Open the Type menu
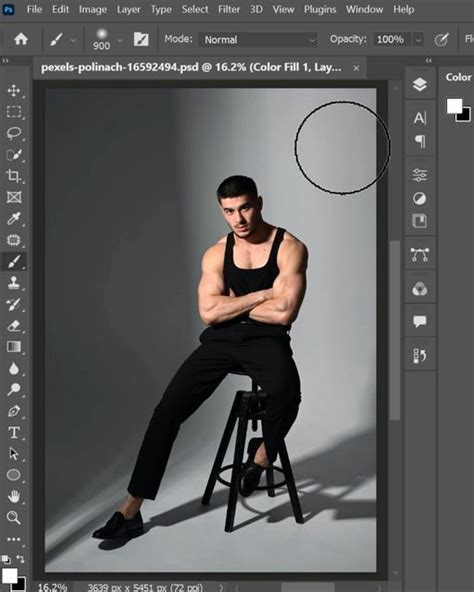 (x=161, y=9)
